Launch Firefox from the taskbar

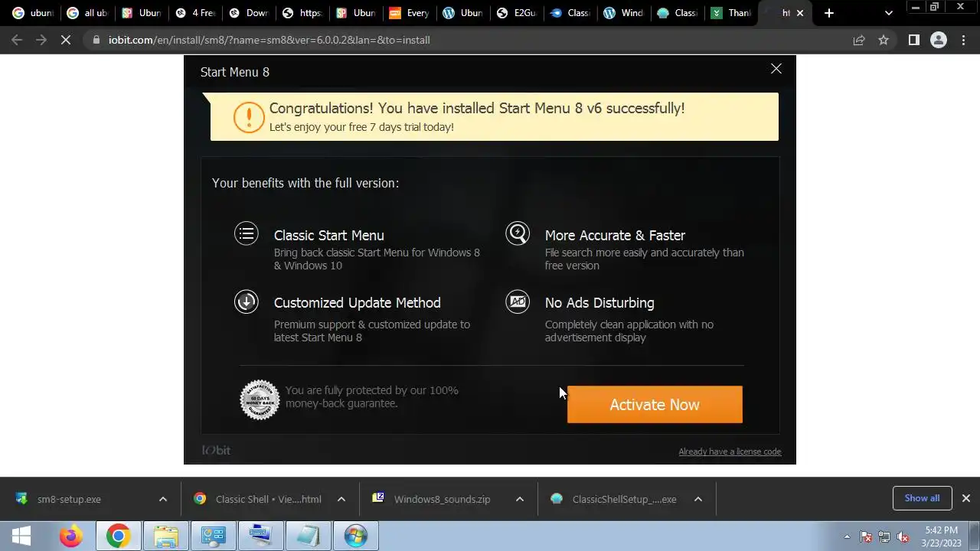[70, 536]
